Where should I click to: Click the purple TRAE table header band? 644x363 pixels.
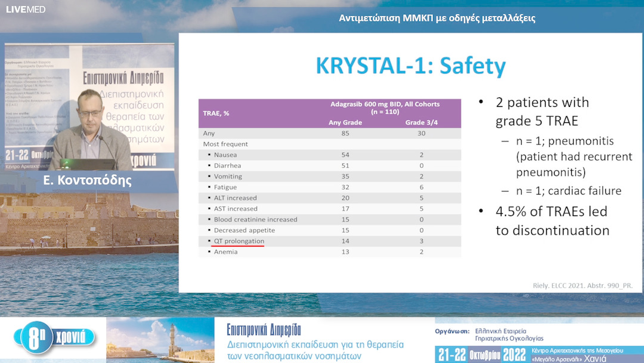pos(331,113)
